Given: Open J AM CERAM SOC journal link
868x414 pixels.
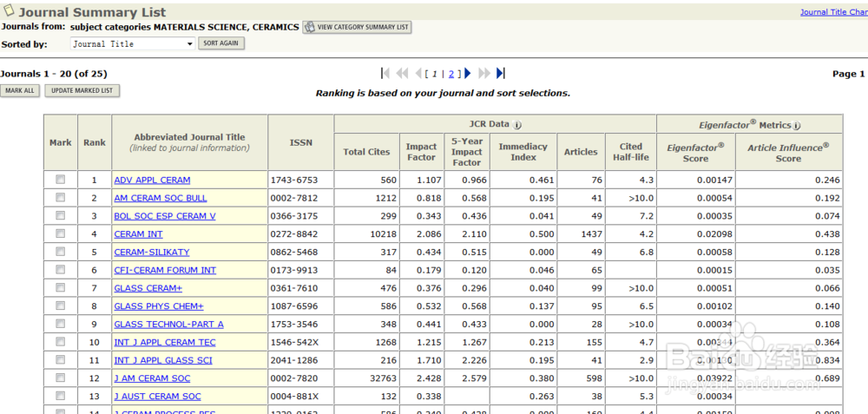Looking at the screenshot, I should coord(152,378).
